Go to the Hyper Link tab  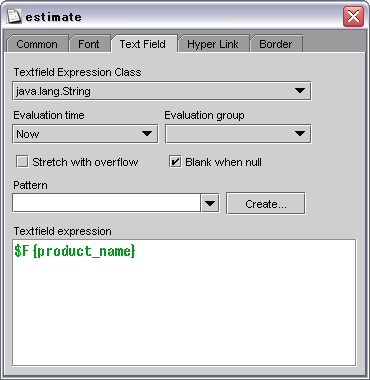pyautogui.click(x=213, y=44)
